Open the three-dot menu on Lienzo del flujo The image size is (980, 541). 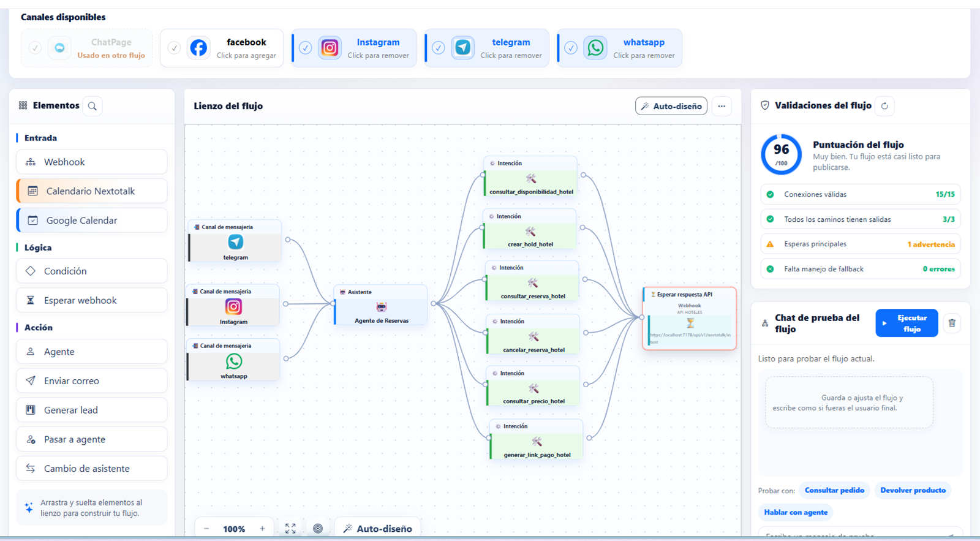[x=722, y=106]
